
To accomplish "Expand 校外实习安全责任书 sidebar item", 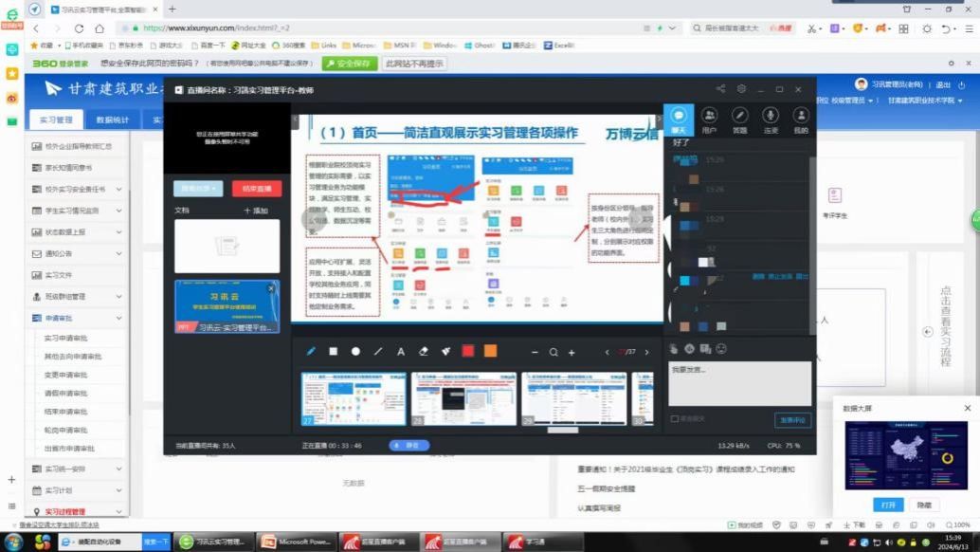I will pos(119,189).
